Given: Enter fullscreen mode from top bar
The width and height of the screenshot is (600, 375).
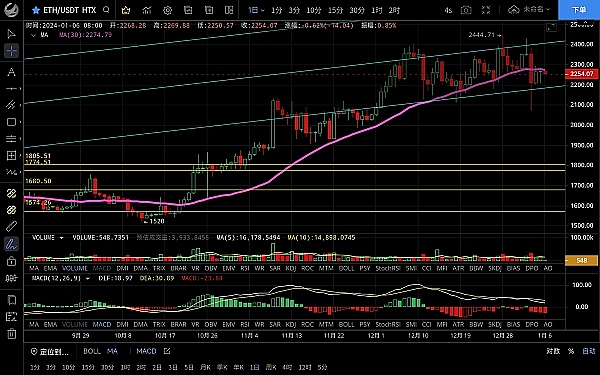Looking at the screenshot, I should click(486, 10).
